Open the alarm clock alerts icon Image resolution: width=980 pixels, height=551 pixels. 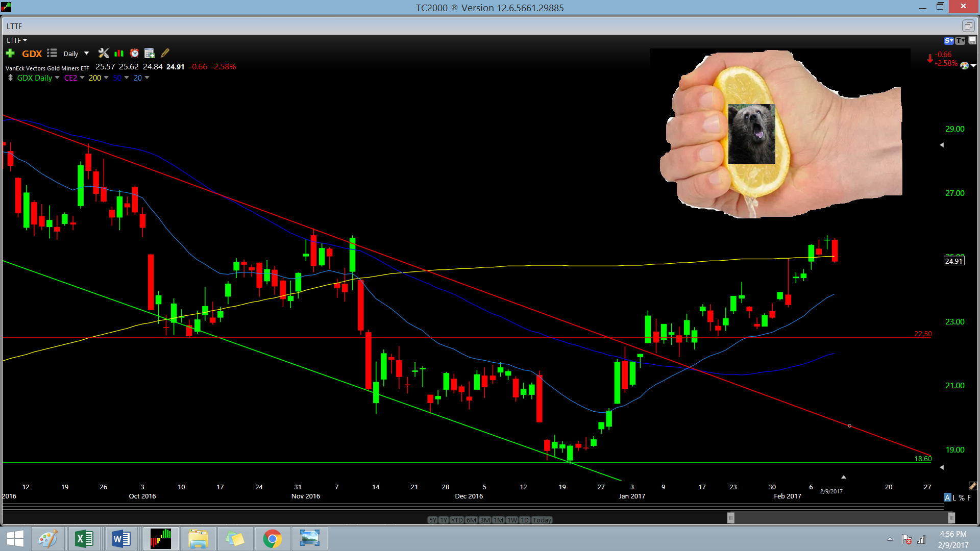(134, 53)
